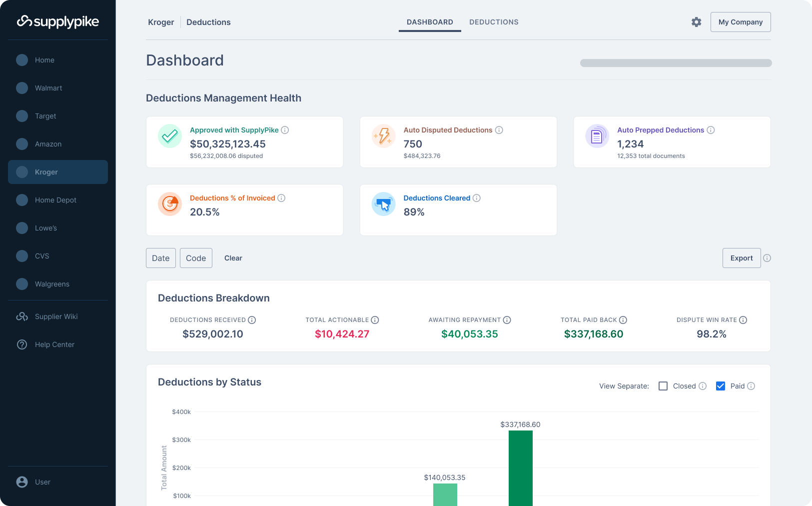The image size is (812, 506).
Task: Go to Target in the sidebar
Action: point(58,116)
